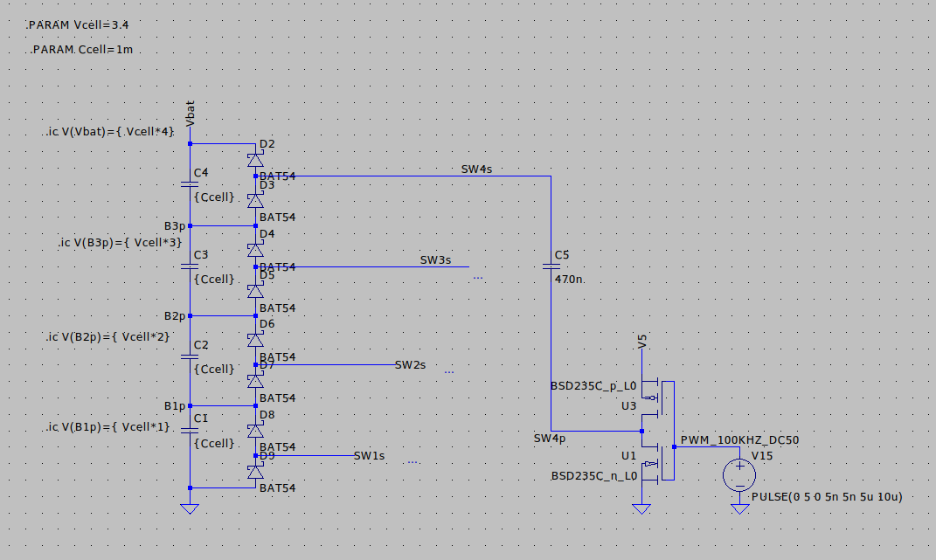
Task: Click the D4 reference designator
Action: [267, 234]
